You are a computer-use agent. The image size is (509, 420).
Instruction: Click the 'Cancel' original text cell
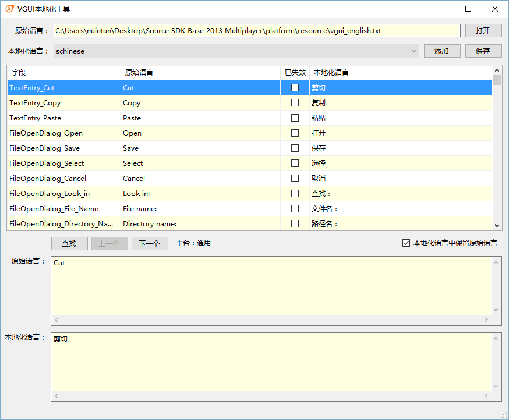point(200,179)
